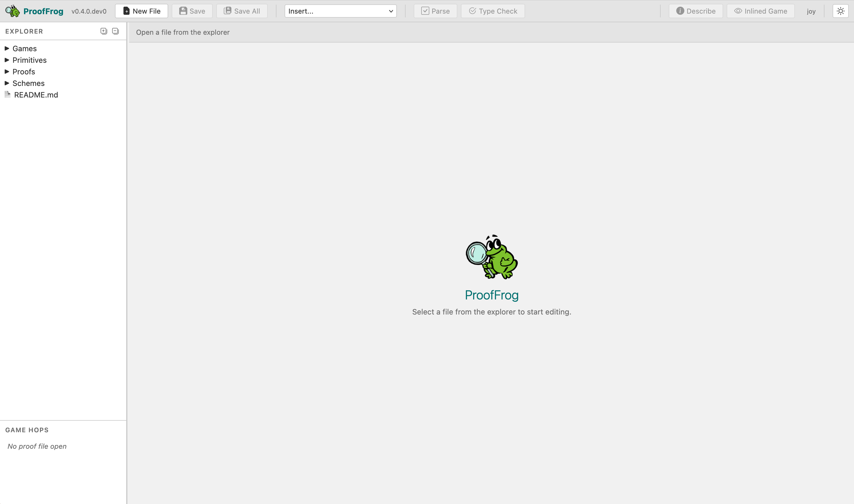Image resolution: width=854 pixels, height=504 pixels.
Task: Click the collapse-all icon in Explorer
Action: point(115,31)
